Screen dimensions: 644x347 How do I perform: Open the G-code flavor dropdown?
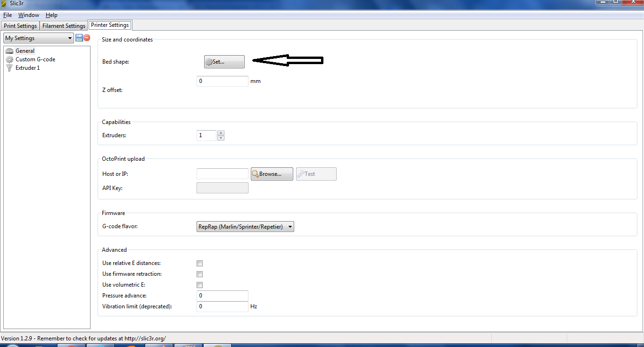tap(245, 227)
